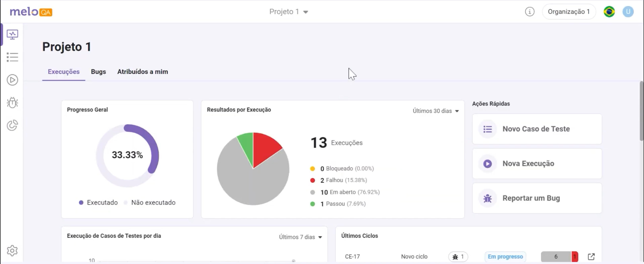The image size is (644, 264).
Task: Open the dashboard monitor icon in sidebar
Action: (12, 35)
